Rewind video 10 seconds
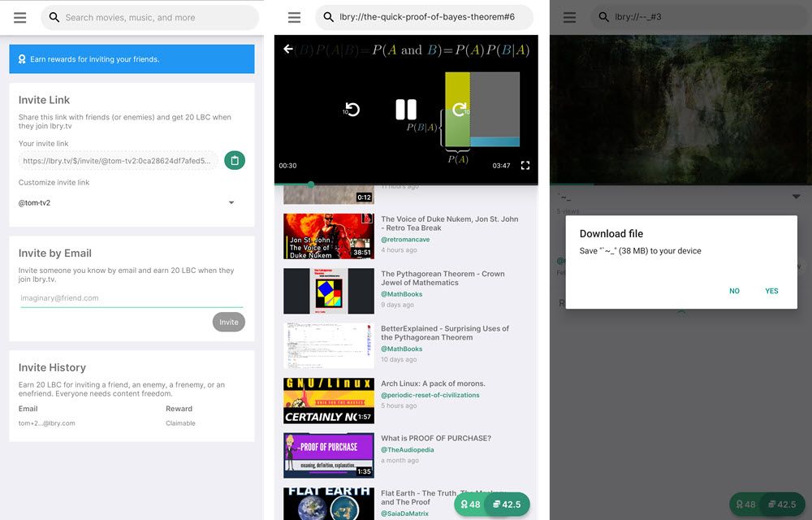 (x=352, y=110)
